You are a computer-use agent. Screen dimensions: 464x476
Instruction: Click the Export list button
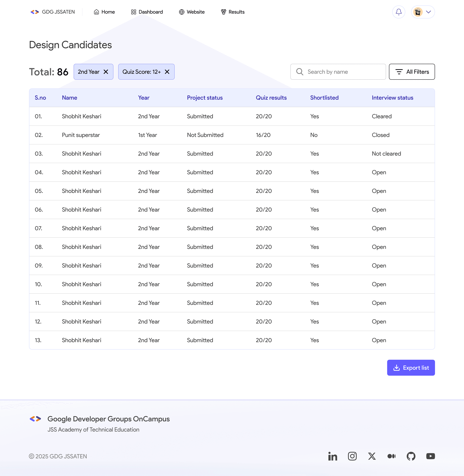click(411, 368)
